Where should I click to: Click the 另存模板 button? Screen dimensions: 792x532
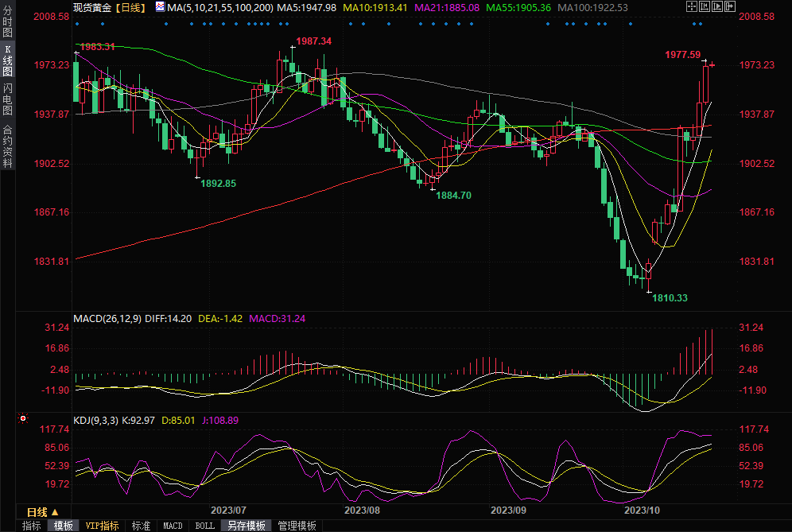246,526
